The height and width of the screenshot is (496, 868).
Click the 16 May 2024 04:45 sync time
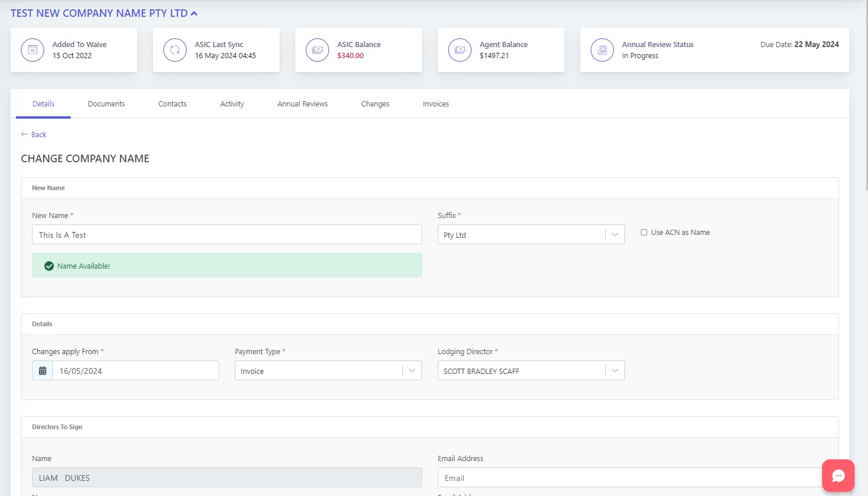point(226,56)
